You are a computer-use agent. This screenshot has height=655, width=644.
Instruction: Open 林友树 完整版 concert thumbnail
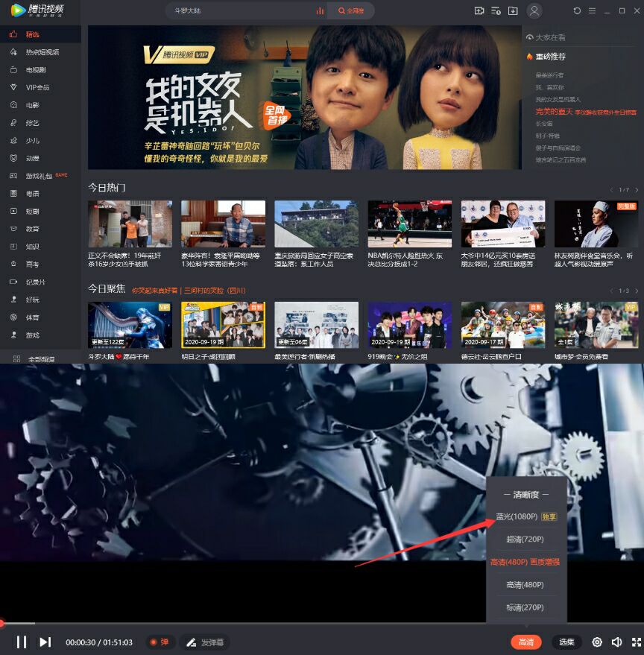pyautogui.click(x=596, y=224)
